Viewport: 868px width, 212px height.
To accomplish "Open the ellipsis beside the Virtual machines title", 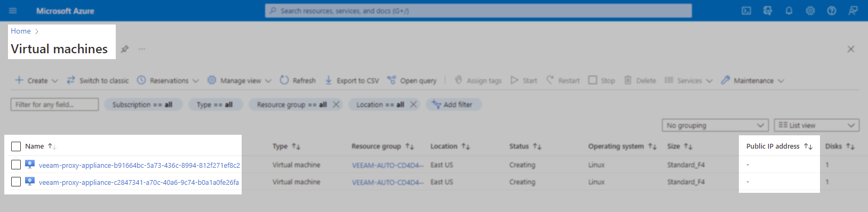I will (142, 49).
